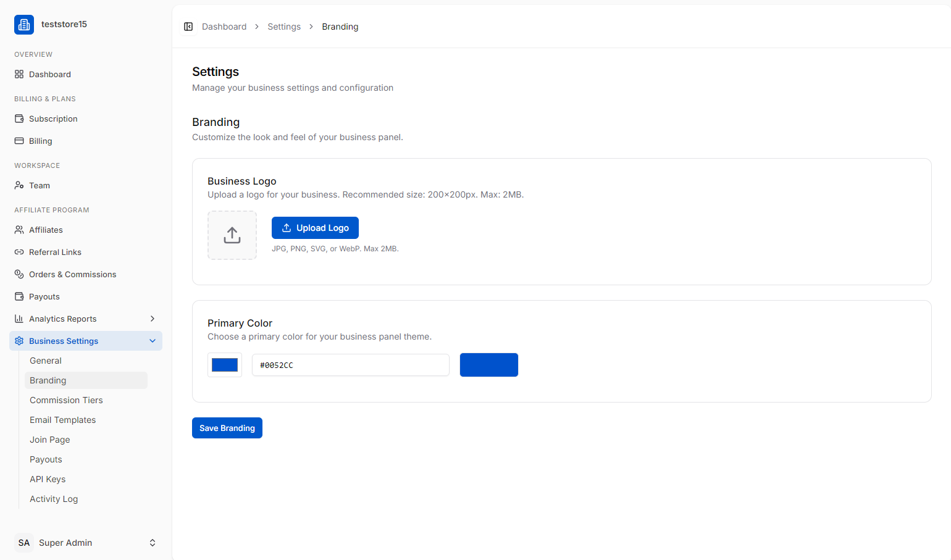This screenshot has width=951, height=560.
Task: Open Activity Log settings
Action: click(86, 499)
